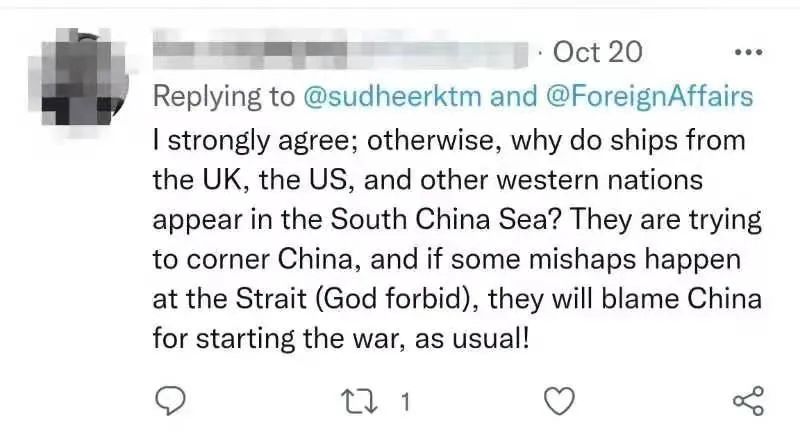Click "to corner China" in the tweet text
Screen dimensions: 800x444
pos(253,259)
